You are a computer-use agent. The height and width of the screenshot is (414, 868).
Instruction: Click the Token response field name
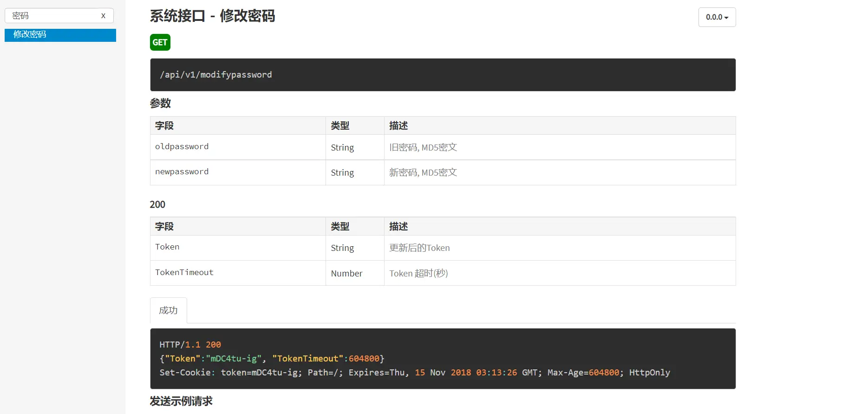pos(167,247)
